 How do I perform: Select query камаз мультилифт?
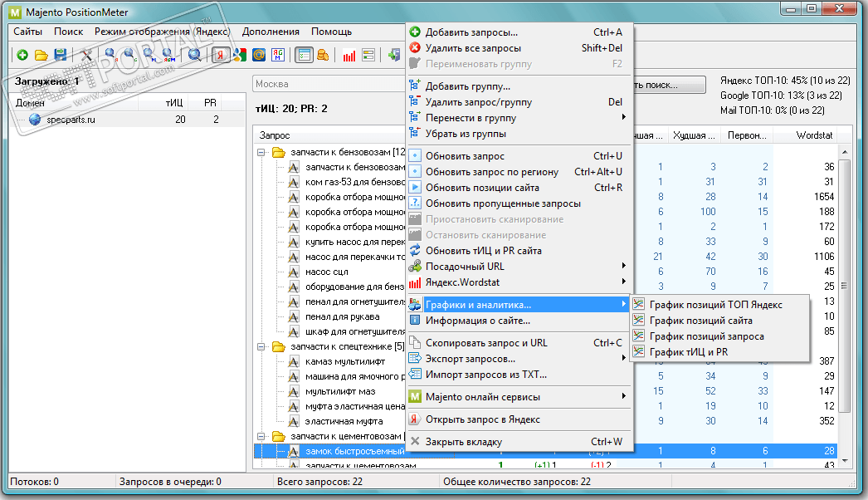345,361
